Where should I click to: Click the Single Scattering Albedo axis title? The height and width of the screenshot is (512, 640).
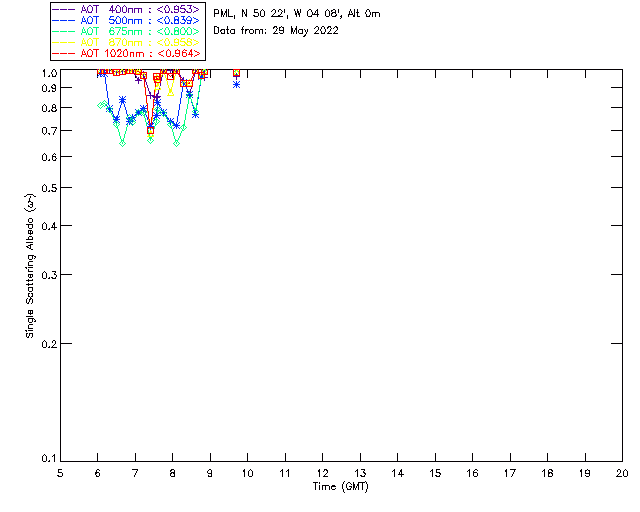[x=30, y=266]
